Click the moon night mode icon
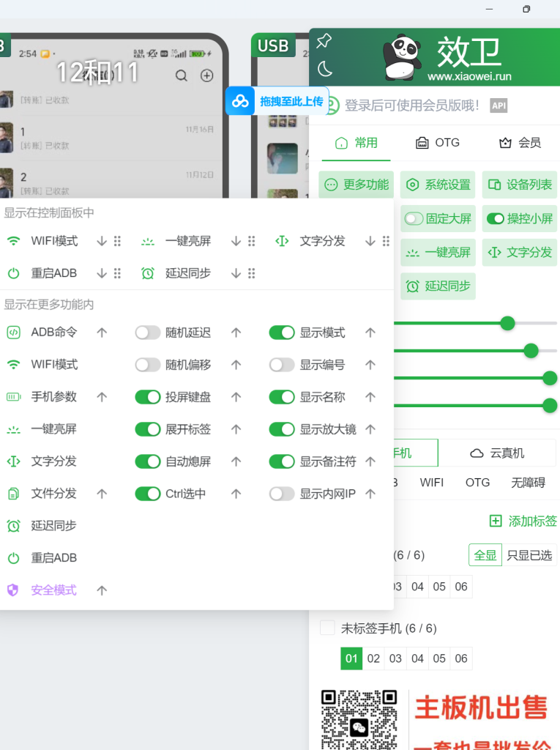Screen dimensions: 560x750 click(324, 70)
